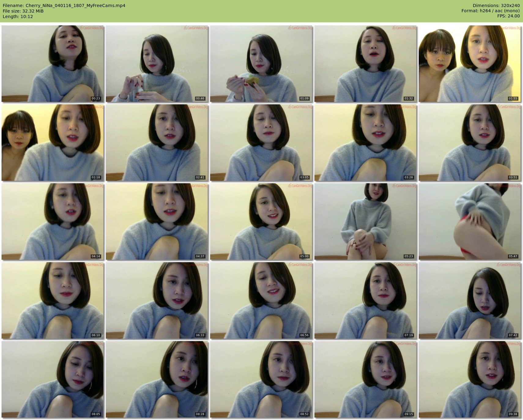The image size is (523, 420).
Task: Choose the frame labeled 01:32
Action: (x=365, y=64)
